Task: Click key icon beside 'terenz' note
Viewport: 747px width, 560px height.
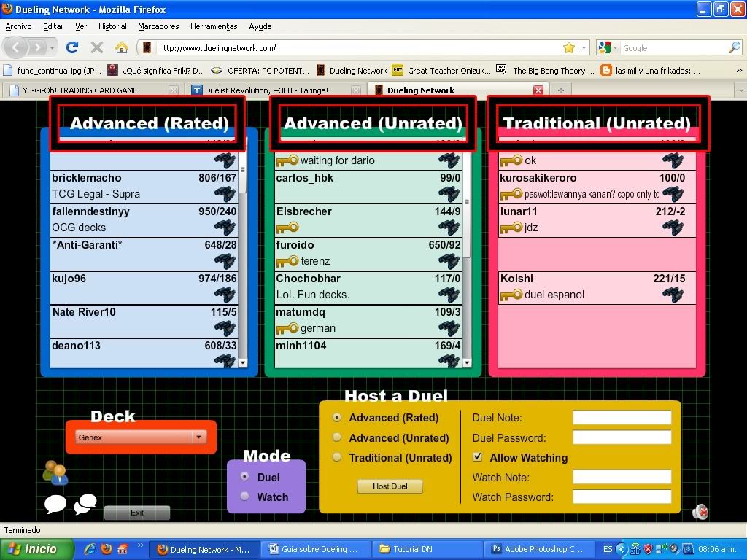Action: click(x=287, y=261)
